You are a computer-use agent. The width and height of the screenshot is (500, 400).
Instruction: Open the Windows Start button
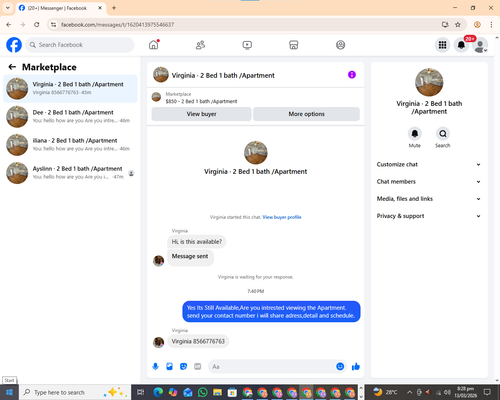9,392
